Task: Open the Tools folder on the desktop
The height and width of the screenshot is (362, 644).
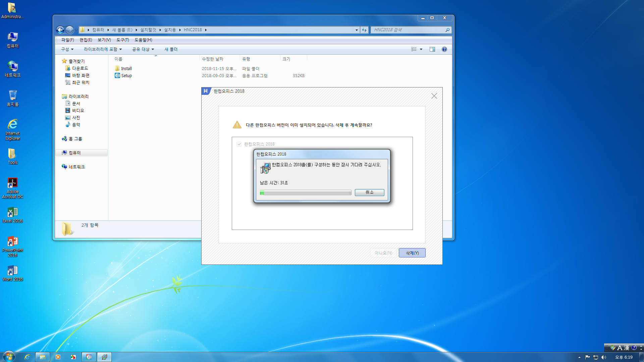Action: point(12,156)
